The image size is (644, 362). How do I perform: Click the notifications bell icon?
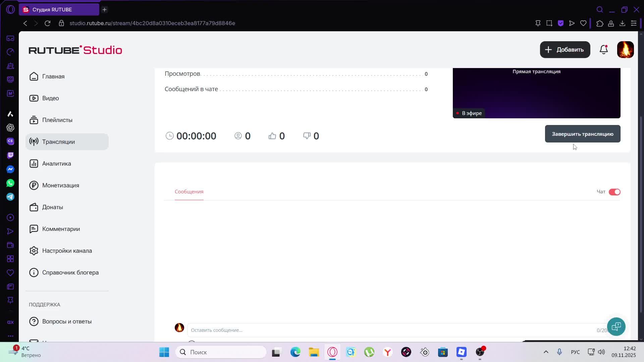pos(603,50)
